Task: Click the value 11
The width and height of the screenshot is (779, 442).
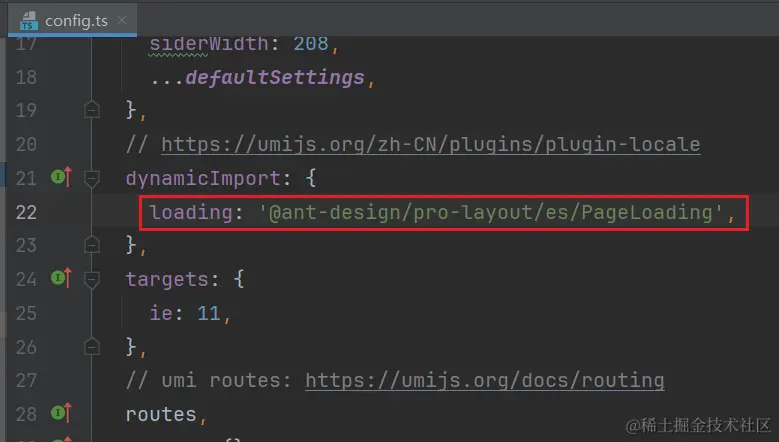Action: click(209, 313)
